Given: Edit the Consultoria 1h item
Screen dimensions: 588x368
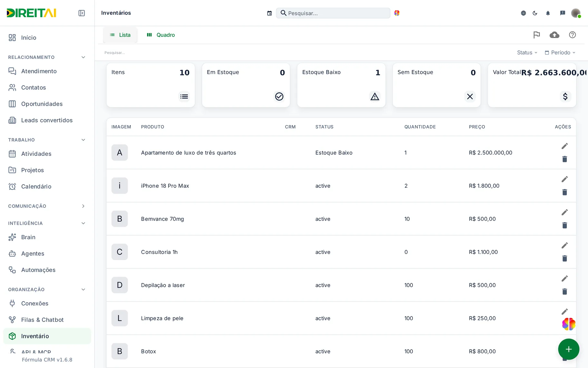Looking at the screenshot, I should coord(565,245).
